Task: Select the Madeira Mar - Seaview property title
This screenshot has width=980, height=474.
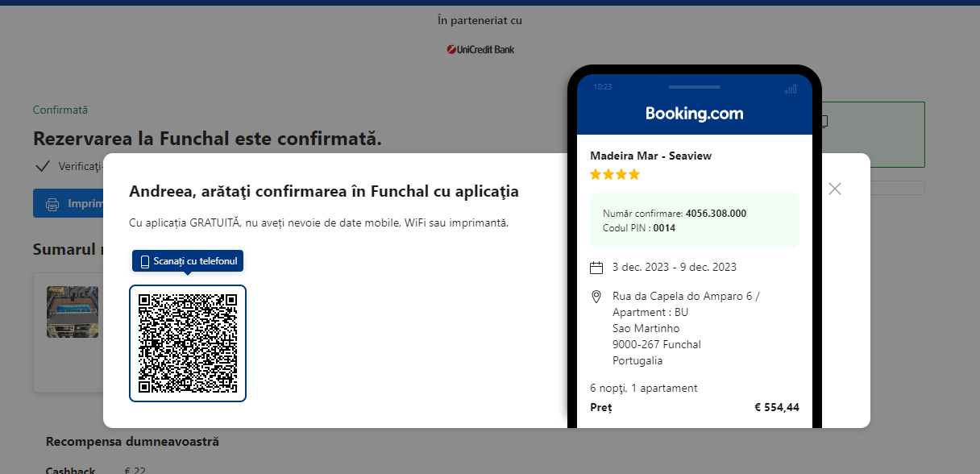Action: [650, 156]
